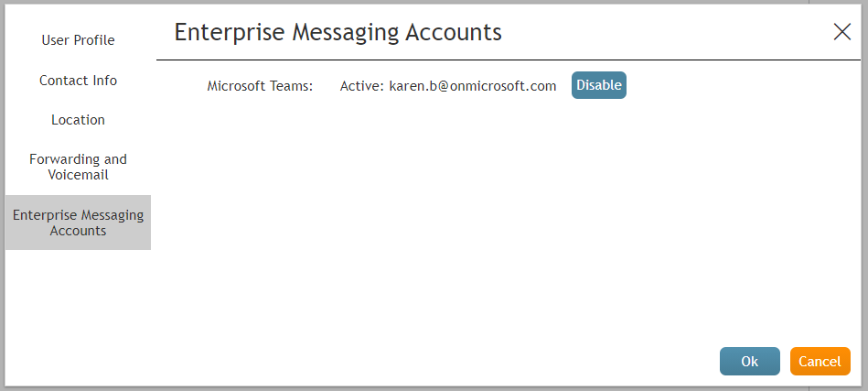This screenshot has height=391, width=868.
Task: Close the dialog with the X icon
Action: coord(842,32)
